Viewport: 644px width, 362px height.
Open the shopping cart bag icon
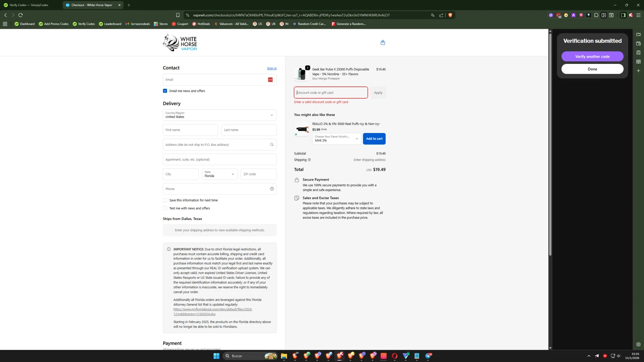tap(383, 42)
